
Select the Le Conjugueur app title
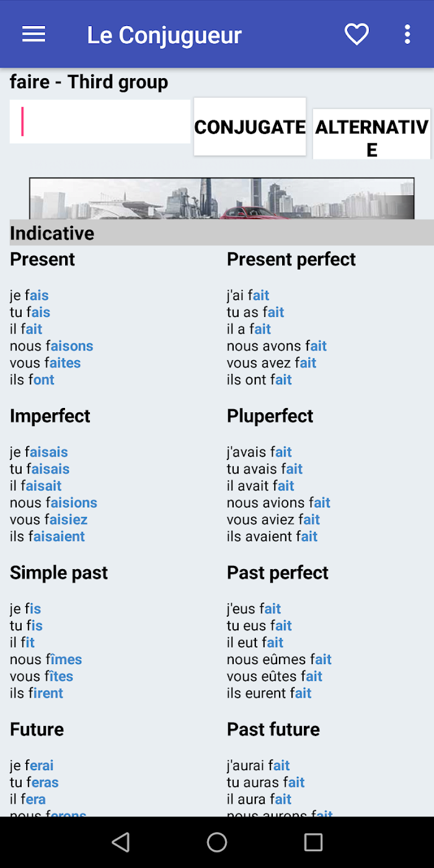click(164, 35)
